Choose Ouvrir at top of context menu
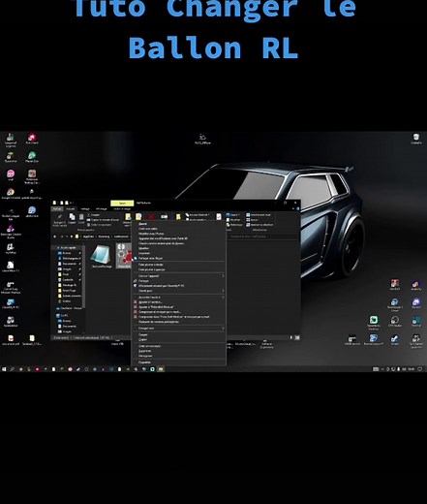427x504 pixels. click(x=179, y=224)
